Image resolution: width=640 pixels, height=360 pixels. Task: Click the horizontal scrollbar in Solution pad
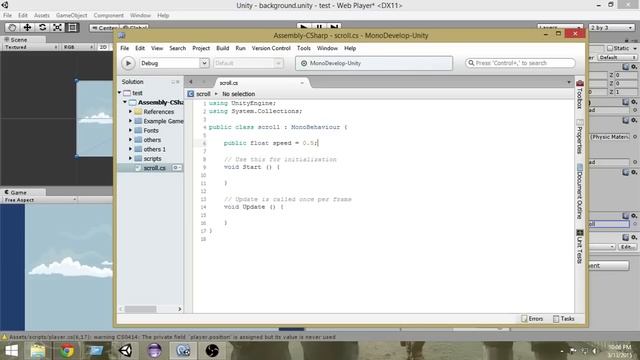pos(140,309)
